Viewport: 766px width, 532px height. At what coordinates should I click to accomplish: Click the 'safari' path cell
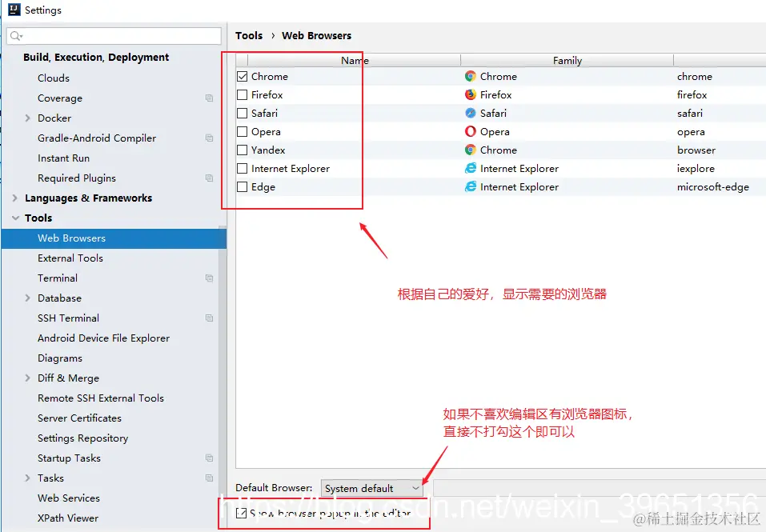(690, 114)
